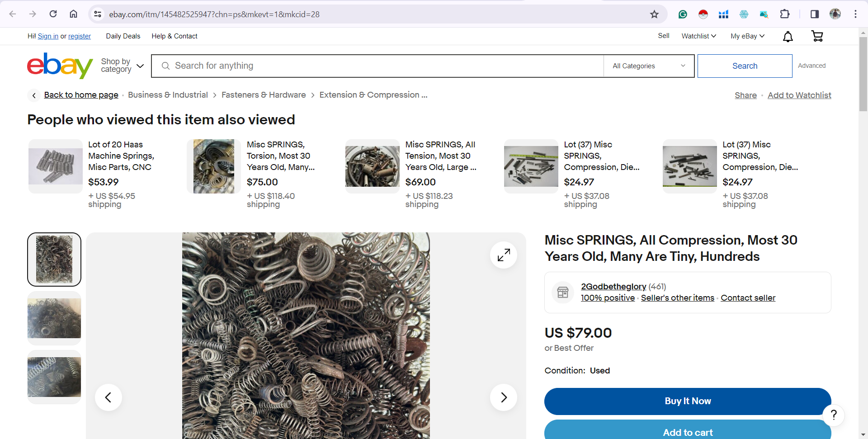Image resolution: width=868 pixels, height=439 pixels.
Task: Open eBay notifications bell
Action: click(788, 37)
